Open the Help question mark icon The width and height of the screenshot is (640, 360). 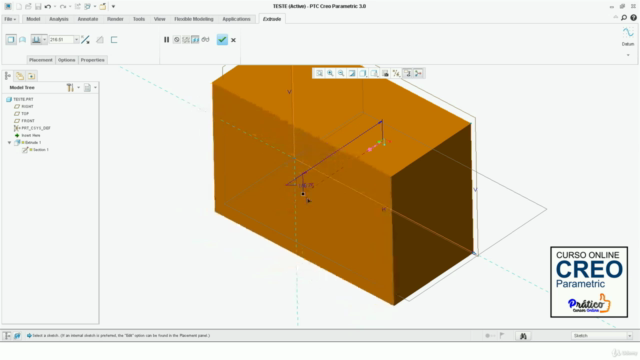pos(633,18)
